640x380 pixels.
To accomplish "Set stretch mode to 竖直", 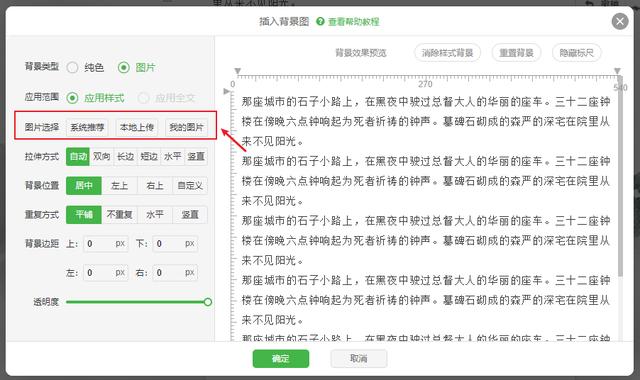I will [196, 156].
